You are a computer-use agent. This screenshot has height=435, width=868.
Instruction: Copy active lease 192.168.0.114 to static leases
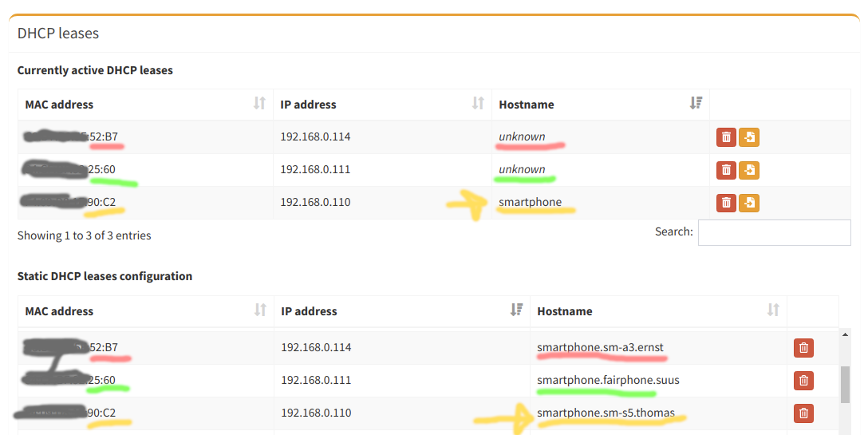(x=749, y=136)
